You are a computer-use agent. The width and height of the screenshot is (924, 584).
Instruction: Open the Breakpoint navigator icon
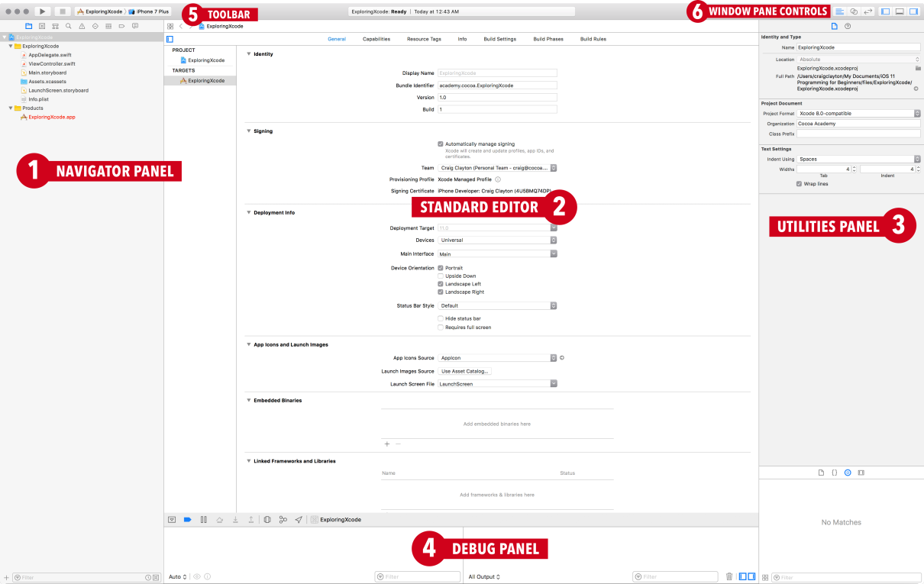121,26
